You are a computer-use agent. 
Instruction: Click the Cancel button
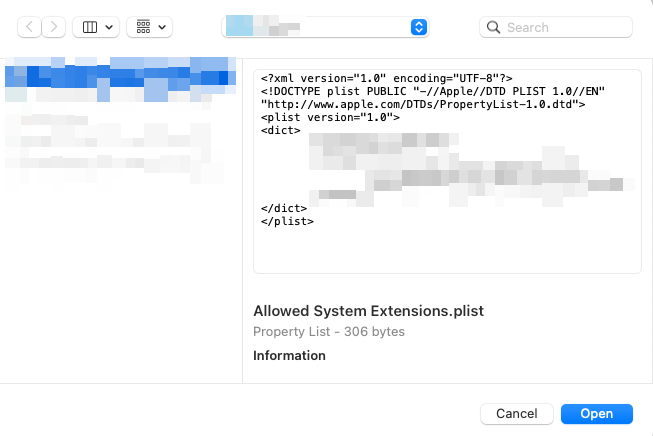pyautogui.click(x=517, y=413)
